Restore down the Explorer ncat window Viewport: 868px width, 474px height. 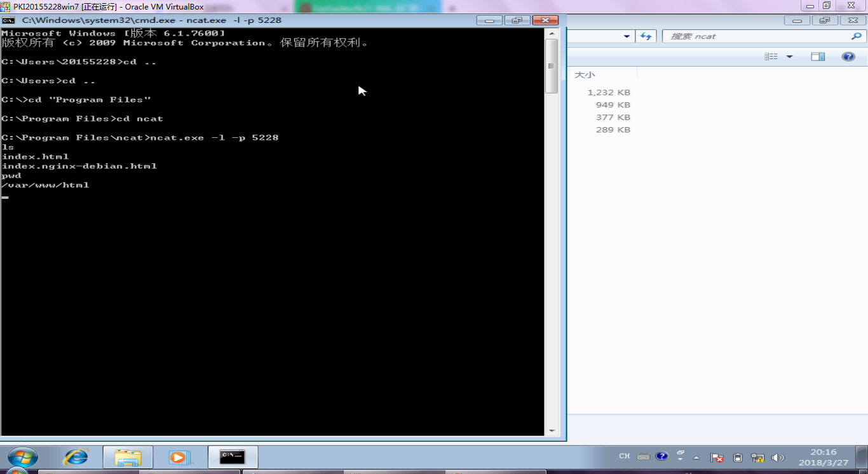(824, 20)
